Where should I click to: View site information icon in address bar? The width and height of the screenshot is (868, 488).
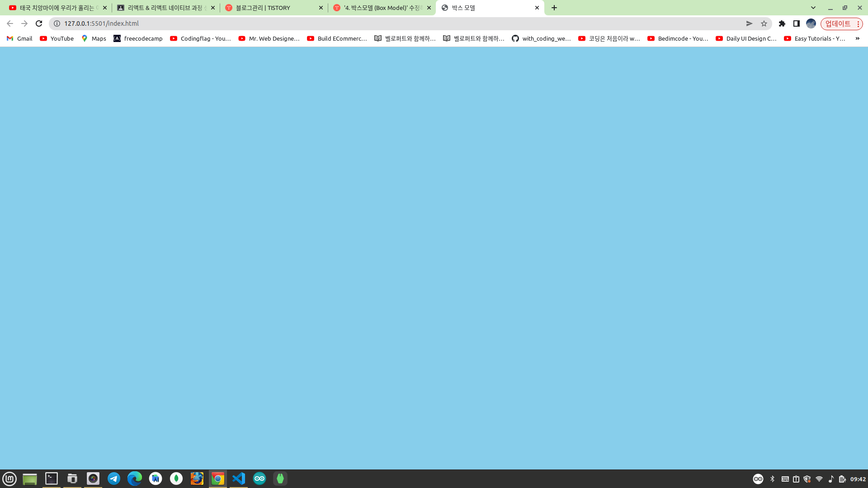click(x=57, y=23)
